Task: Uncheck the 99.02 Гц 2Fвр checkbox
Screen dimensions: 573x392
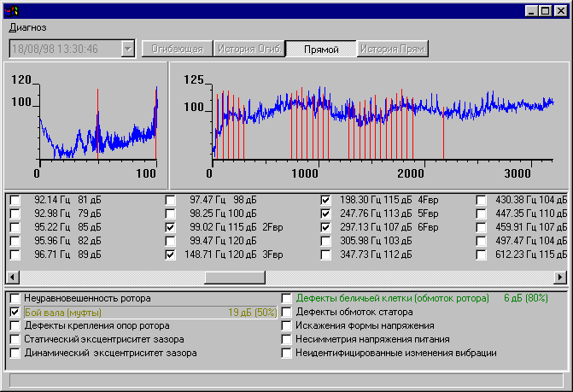Action: pos(170,228)
